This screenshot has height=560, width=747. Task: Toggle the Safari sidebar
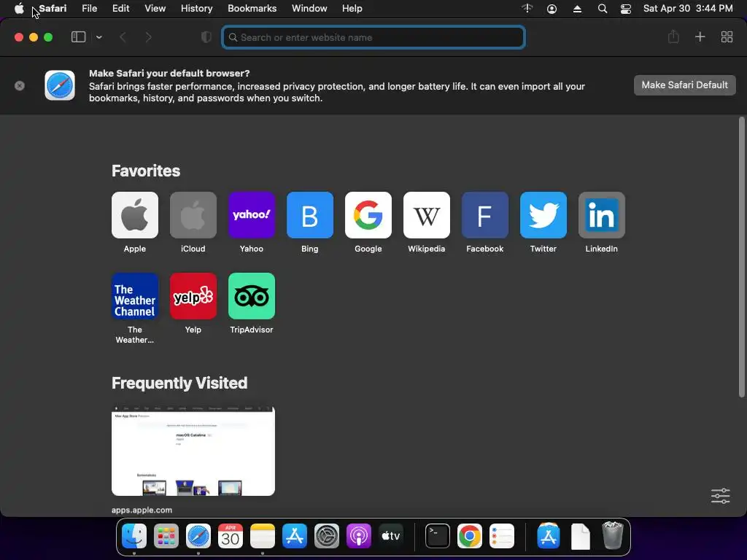78,37
